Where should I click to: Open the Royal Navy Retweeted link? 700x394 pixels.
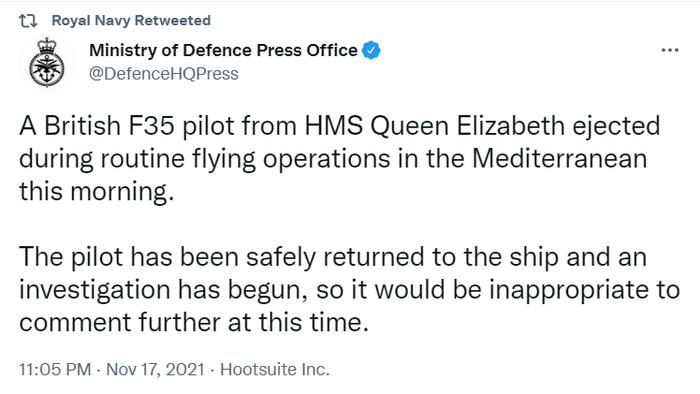tap(131, 21)
